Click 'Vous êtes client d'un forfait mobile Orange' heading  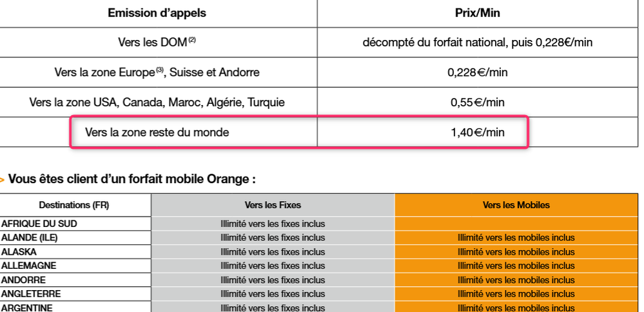click(132, 179)
